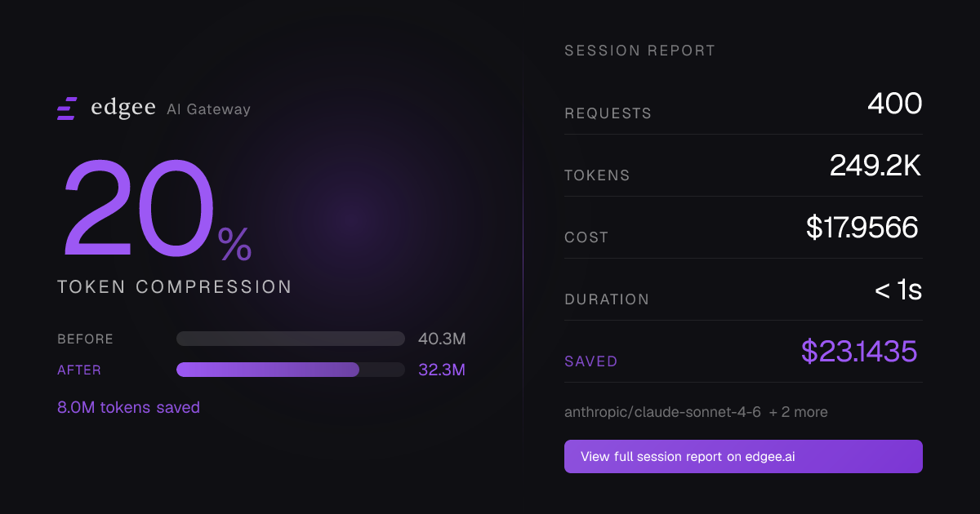Click the DURATION value under 1s
The width and height of the screenshot is (980, 514).
tap(898, 290)
